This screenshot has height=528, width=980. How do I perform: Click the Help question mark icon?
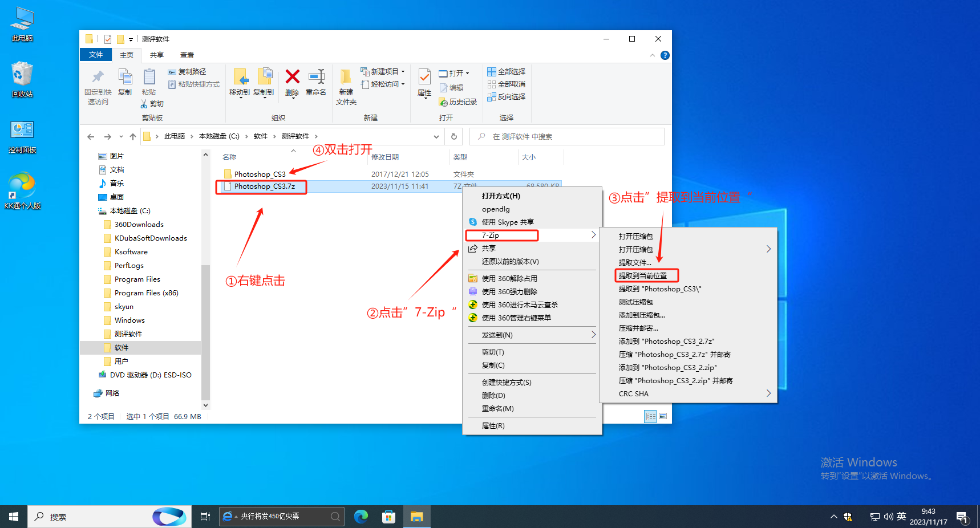point(665,55)
